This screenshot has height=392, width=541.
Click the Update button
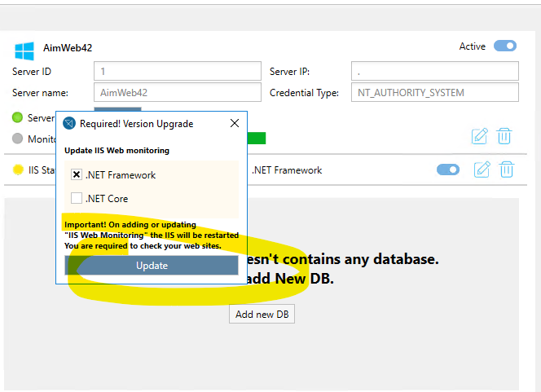pos(152,266)
